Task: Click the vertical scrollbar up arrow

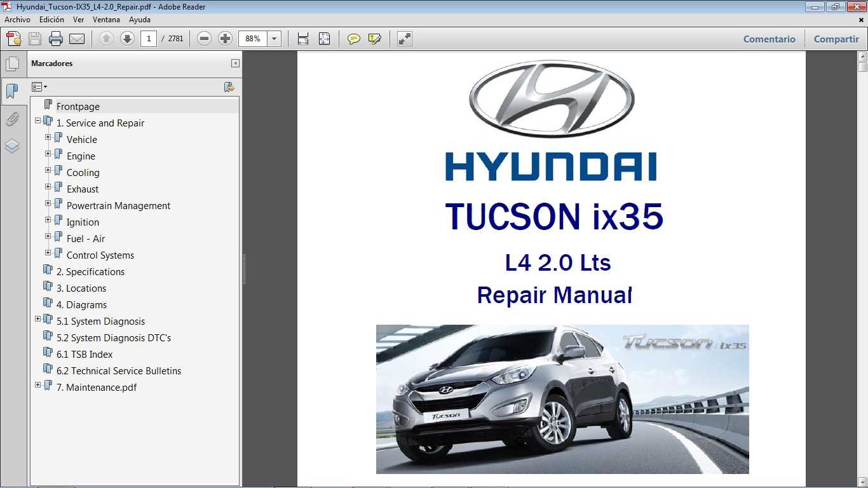Action: 862,57
